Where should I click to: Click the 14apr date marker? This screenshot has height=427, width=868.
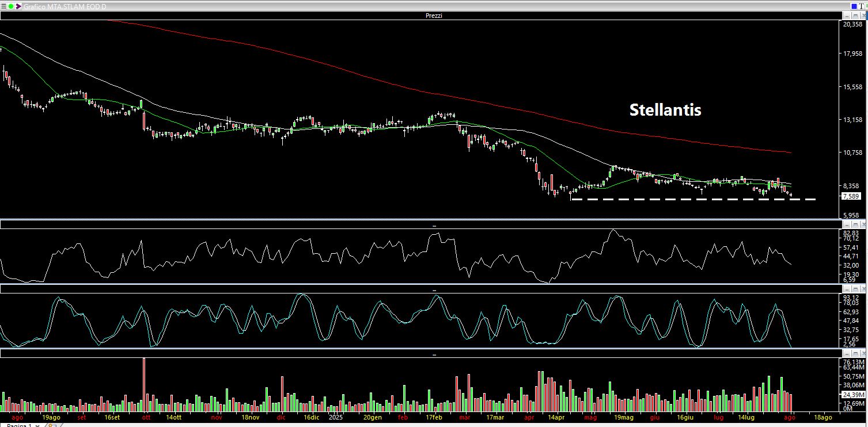(x=556, y=417)
